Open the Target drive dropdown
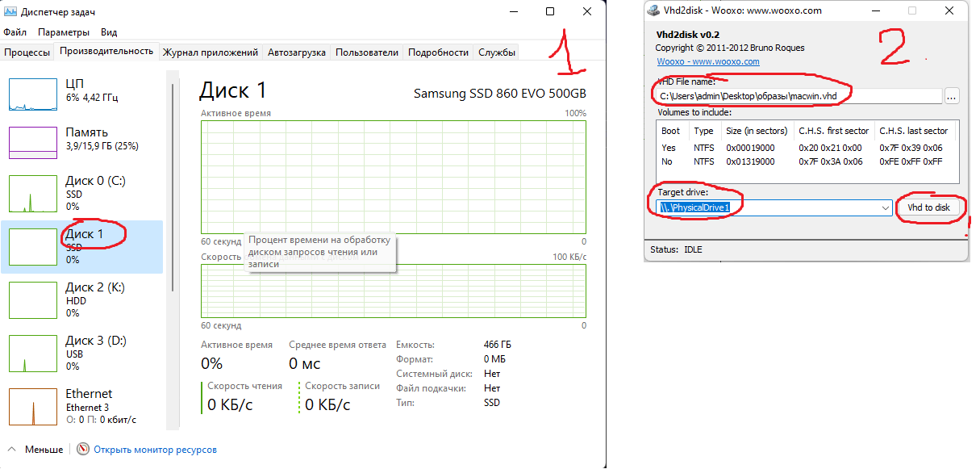The image size is (980, 469). point(886,207)
